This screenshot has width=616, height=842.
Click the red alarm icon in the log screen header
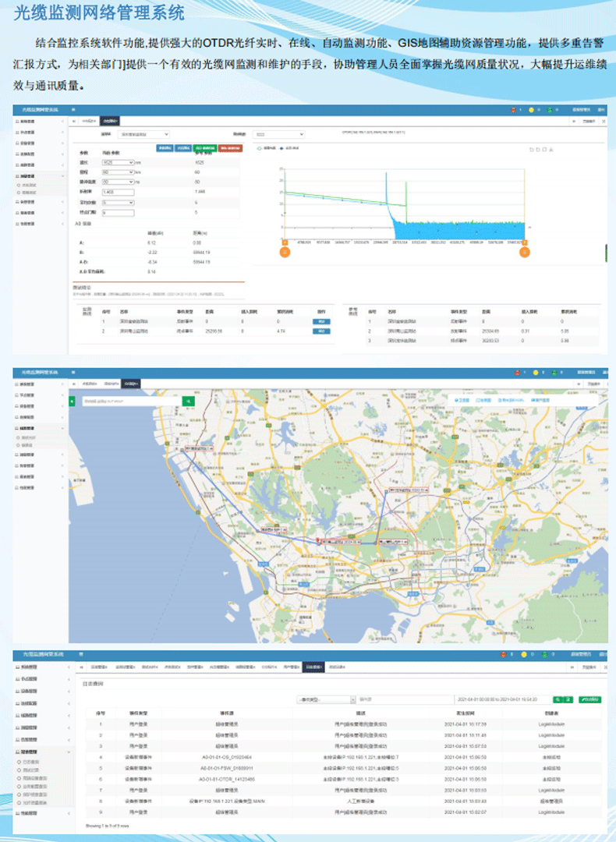504,655
